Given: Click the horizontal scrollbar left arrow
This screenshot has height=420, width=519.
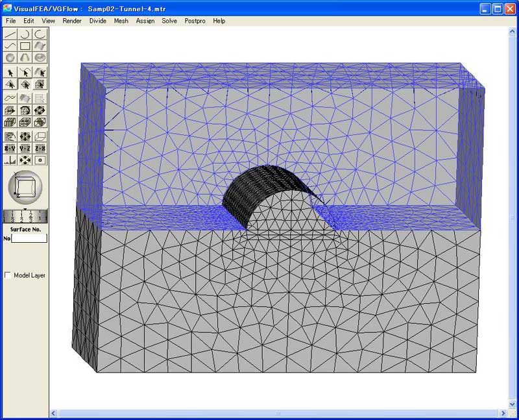Looking at the screenshot, I should tap(54, 413).
